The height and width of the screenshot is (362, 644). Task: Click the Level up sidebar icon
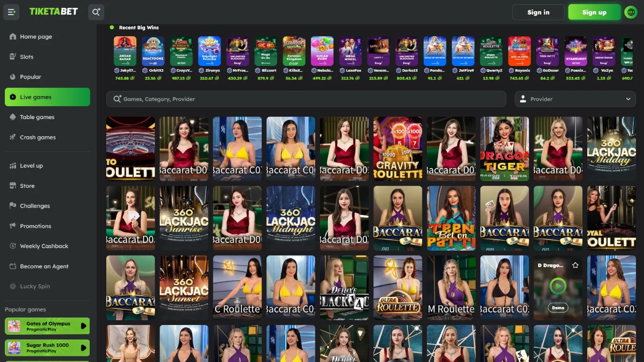point(13,165)
